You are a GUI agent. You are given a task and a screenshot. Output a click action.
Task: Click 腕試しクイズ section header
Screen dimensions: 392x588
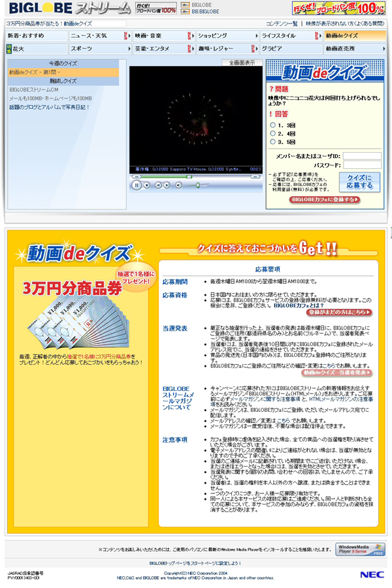(x=63, y=81)
